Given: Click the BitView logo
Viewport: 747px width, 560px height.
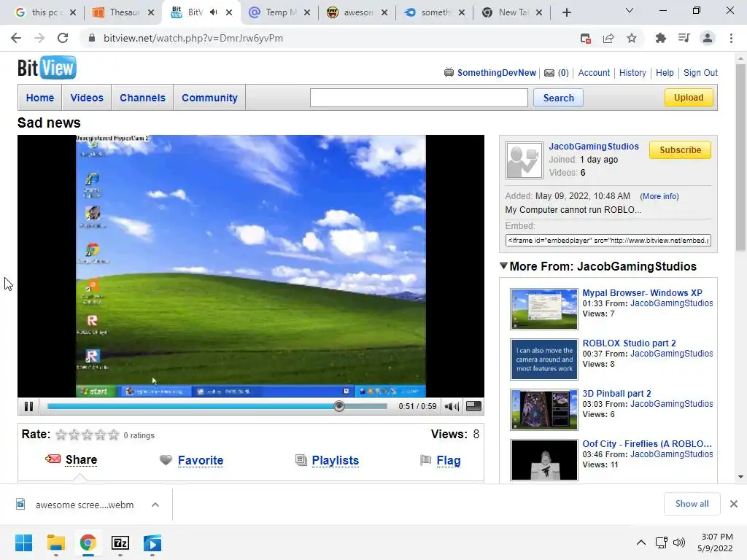Looking at the screenshot, I should pyautogui.click(x=47, y=68).
